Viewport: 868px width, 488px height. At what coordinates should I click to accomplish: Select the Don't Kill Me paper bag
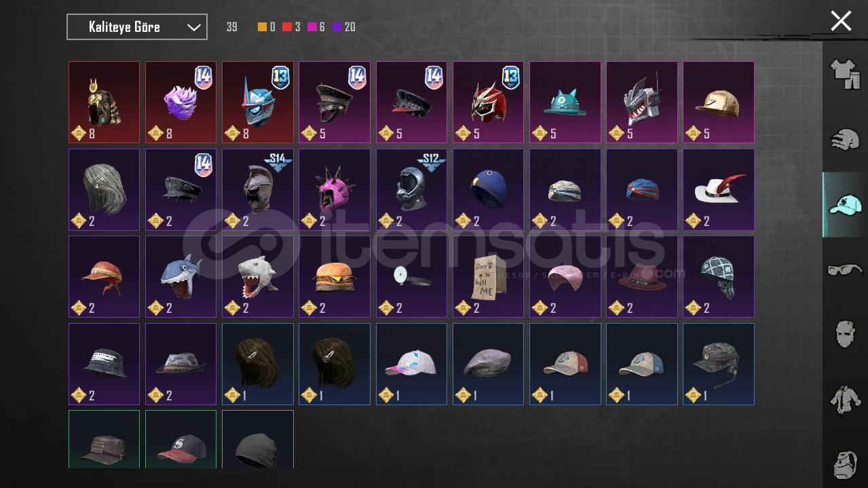tap(488, 276)
